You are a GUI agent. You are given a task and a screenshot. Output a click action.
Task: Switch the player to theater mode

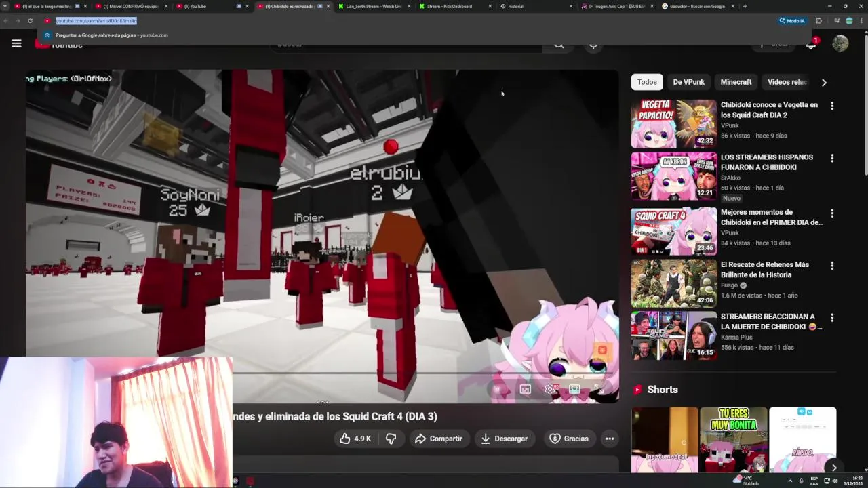(x=574, y=389)
